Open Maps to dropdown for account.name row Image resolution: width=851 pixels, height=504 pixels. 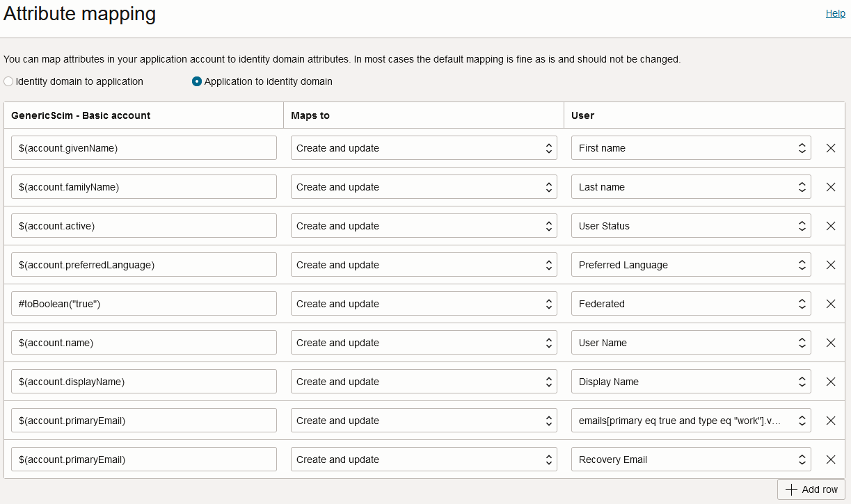[x=424, y=343]
